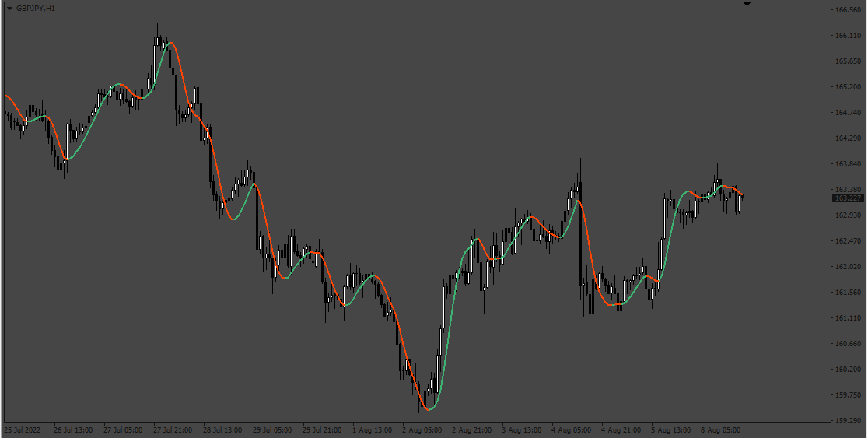Click the 2 Aug 21:00 time label
The image size is (868, 438).
click(471, 430)
